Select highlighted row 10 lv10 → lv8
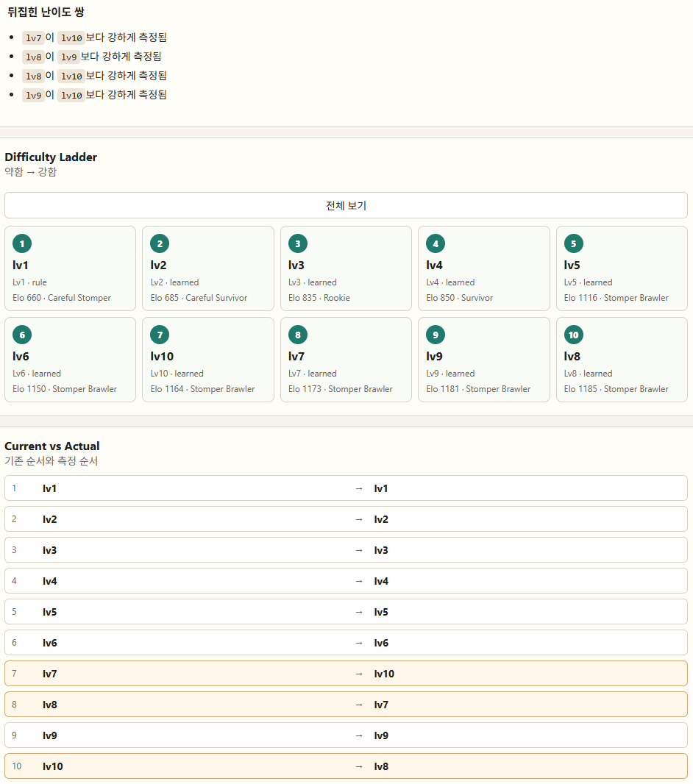Screen dimensions: 693x784 coord(346,766)
